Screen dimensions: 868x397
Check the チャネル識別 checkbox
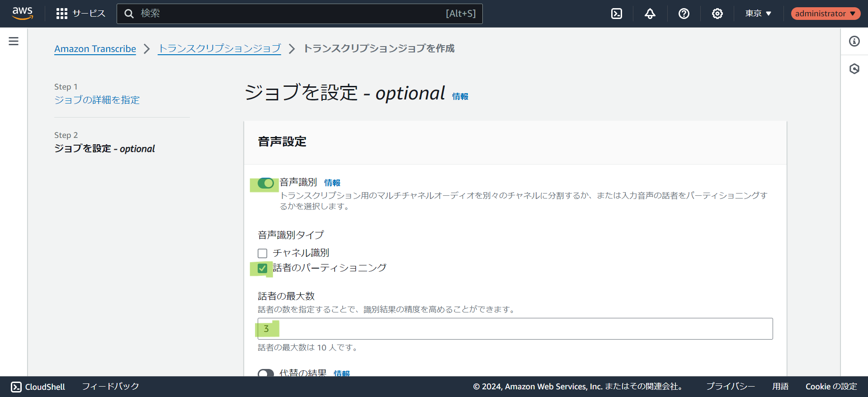coord(263,253)
